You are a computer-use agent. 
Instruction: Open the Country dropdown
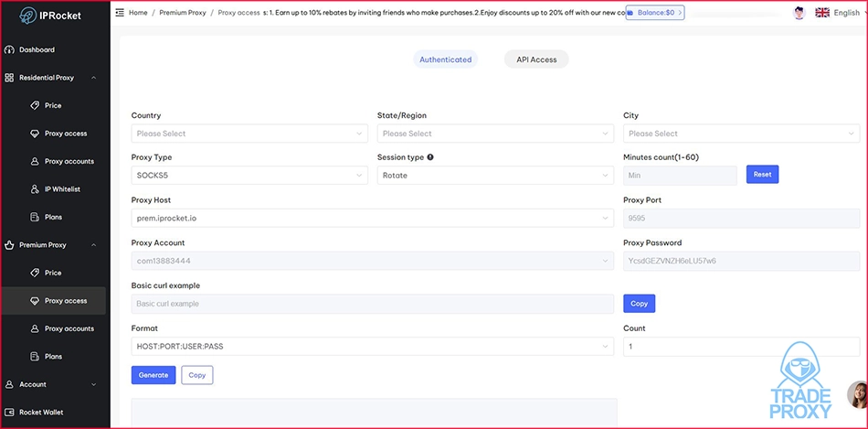coord(249,134)
